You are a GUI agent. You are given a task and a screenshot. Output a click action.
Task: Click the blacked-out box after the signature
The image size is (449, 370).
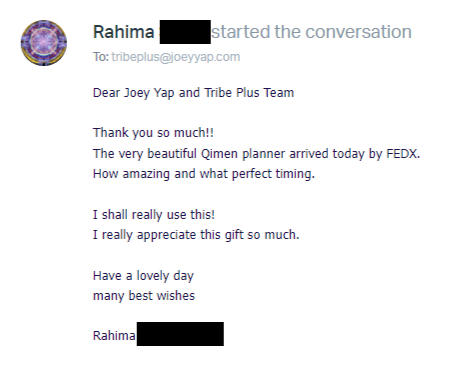coord(180,334)
